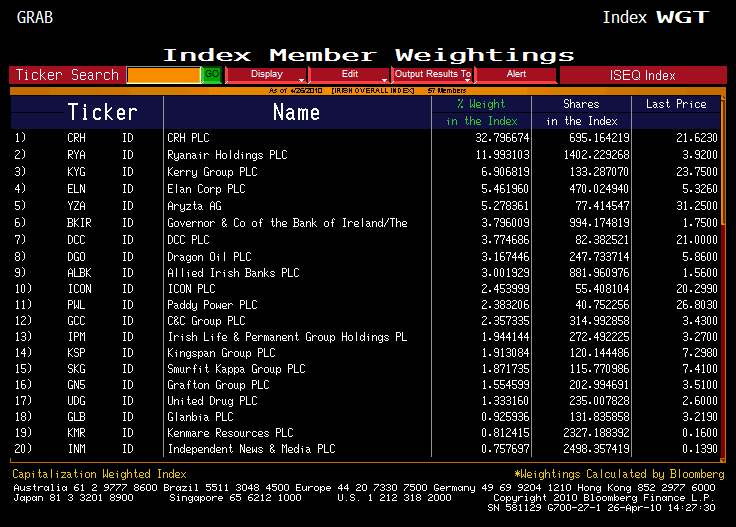Click the name Elan Corp PLC
The width and height of the screenshot is (736, 527).
(206, 189)
